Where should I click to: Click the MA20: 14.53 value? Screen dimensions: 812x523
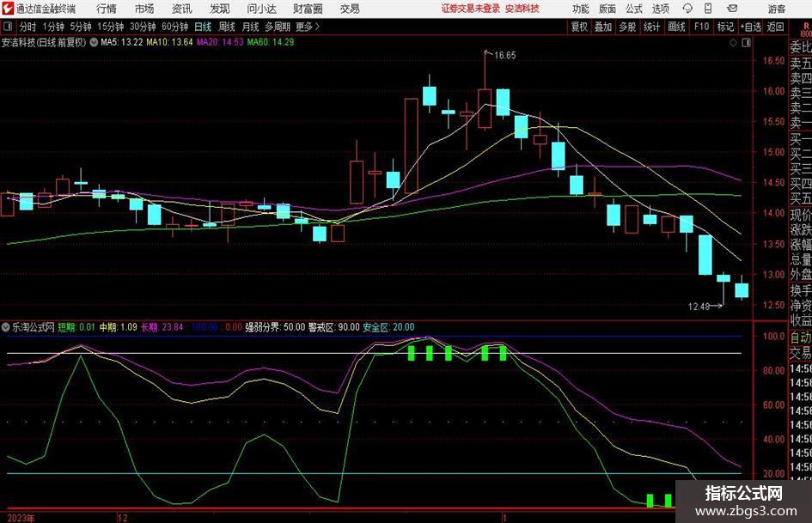[x=220, y=42]
